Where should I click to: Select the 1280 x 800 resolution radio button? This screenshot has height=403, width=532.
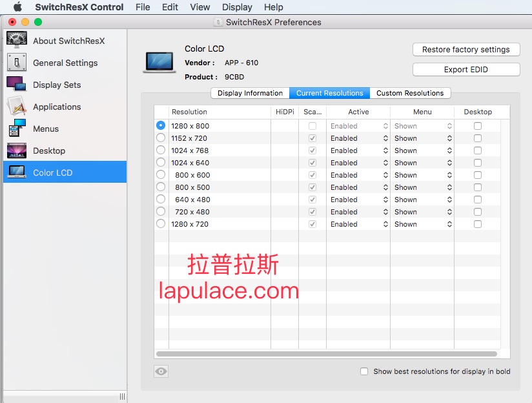tap(161, 125)
